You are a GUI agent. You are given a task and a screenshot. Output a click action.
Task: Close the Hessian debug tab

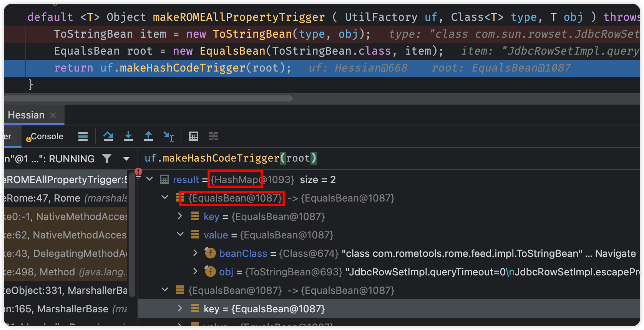click(53, 115)
